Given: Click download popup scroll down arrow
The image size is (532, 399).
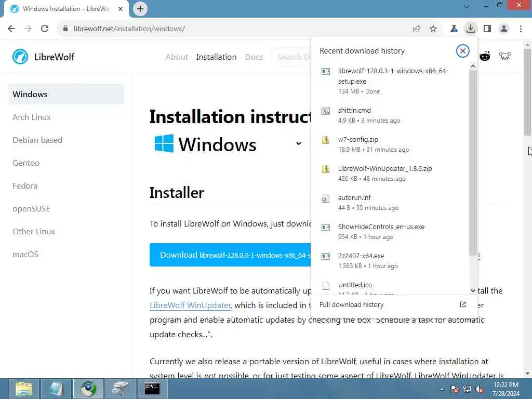Looking at the screenshot, I should coord(473,291).
